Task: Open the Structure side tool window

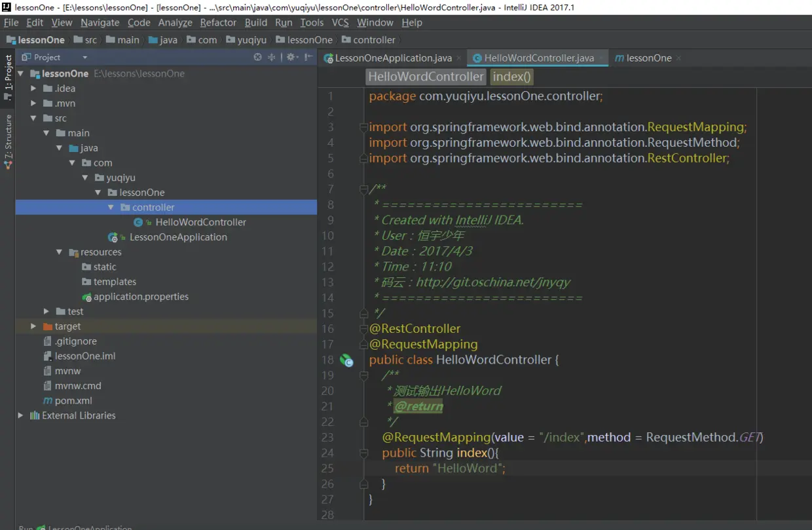Action: click(x=8, y=142)
